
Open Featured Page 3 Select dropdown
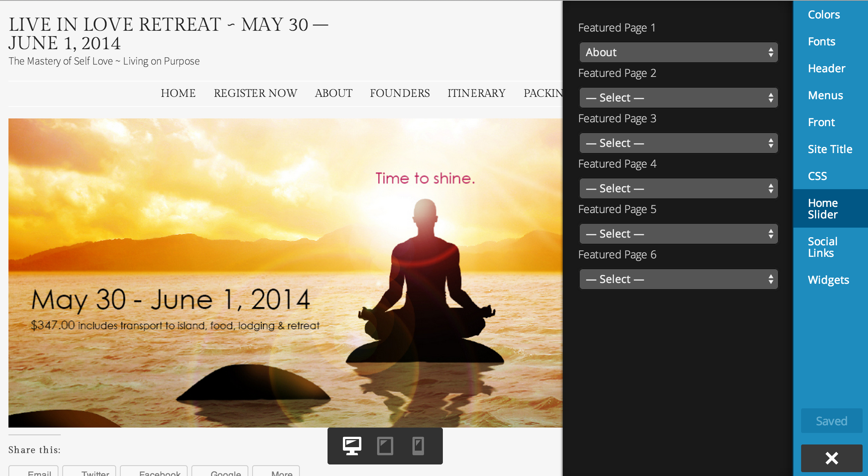(x=678, y=143)
